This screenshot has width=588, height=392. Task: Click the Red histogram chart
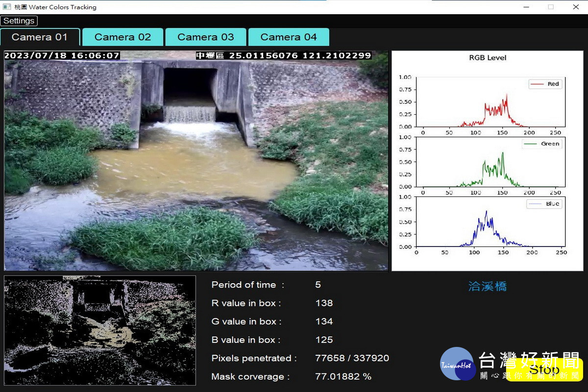click(x=490, y=102)
